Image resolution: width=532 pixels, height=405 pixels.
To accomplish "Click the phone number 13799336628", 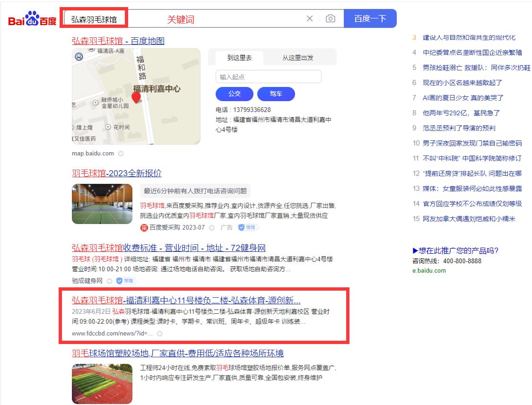I will (x=252, y=110).
